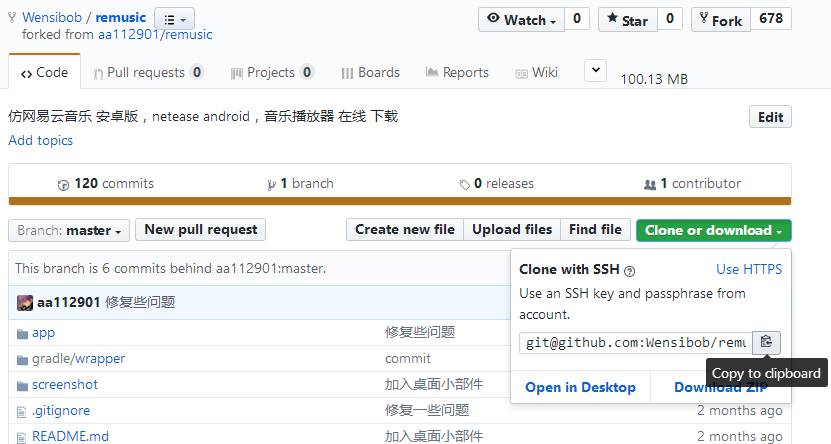Open the gradle/wrapper folder
This screenshot has height=444, width=831.
[x=78, y=359]
